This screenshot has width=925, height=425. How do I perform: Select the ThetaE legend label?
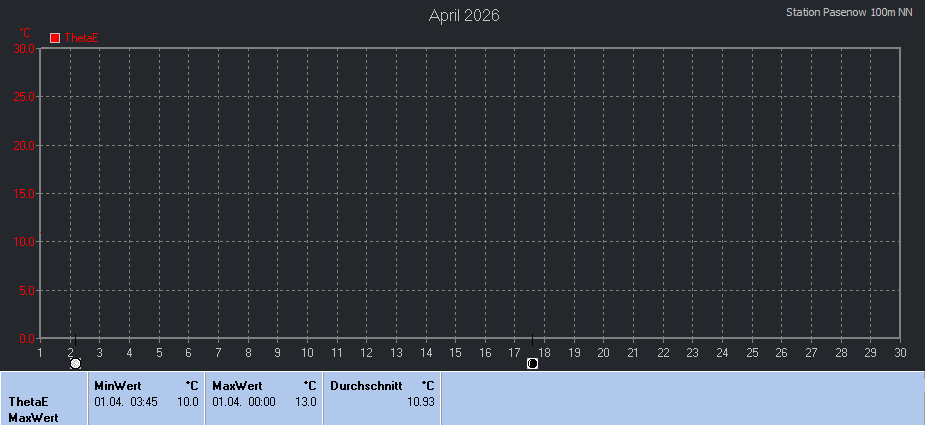click(81, 38)
